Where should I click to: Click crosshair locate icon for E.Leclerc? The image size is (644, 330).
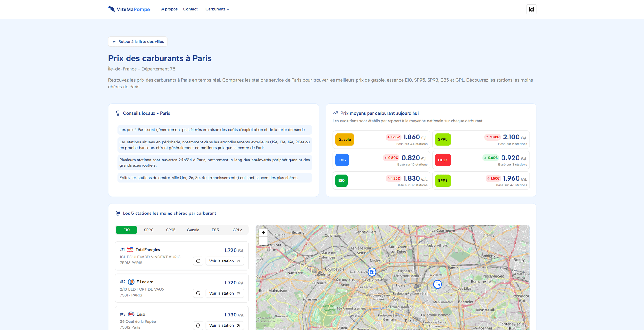pyautogui.click(x=198, y=293)
